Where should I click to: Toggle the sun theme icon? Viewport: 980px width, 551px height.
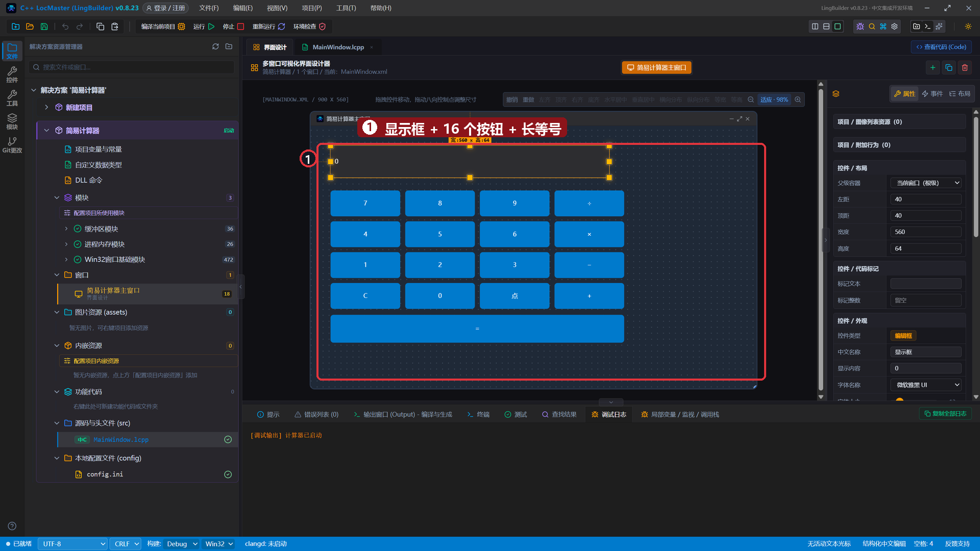click(x=968, y=27)
